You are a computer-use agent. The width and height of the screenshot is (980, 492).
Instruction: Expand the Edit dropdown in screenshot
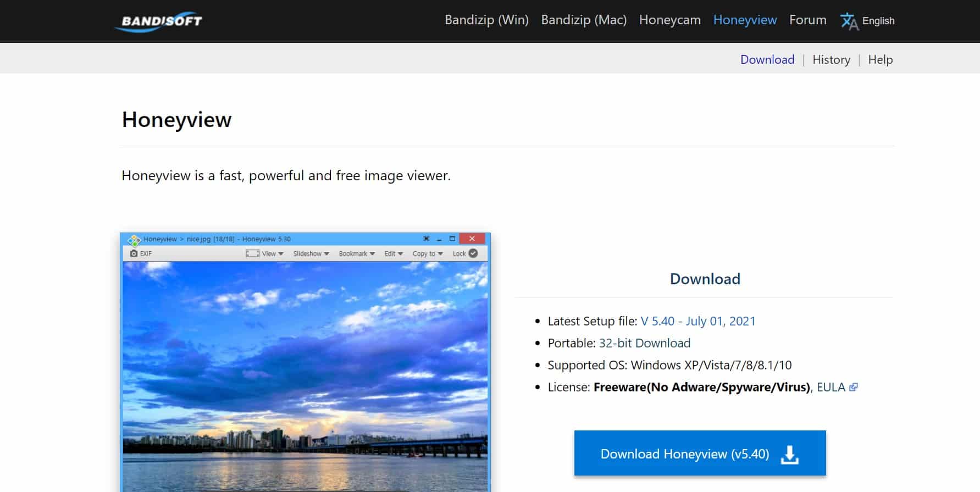click(394, 253)
